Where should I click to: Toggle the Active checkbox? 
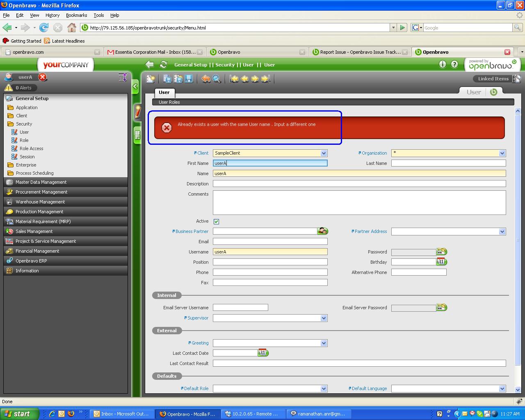click(x=217, y=221)
